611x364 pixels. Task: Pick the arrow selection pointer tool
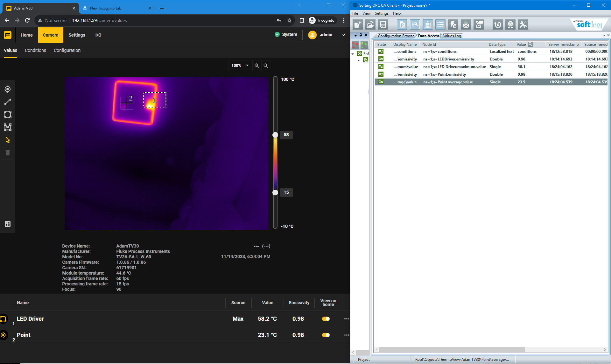point(8,140)
